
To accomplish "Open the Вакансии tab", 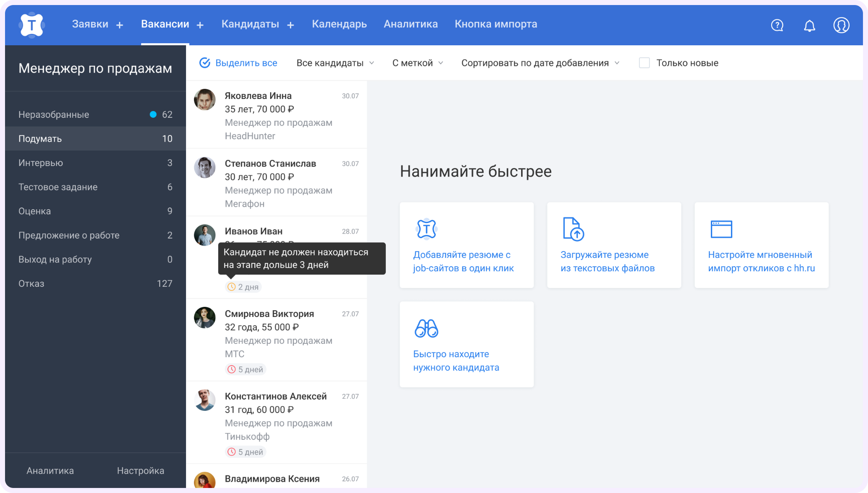I will [165, 24].
